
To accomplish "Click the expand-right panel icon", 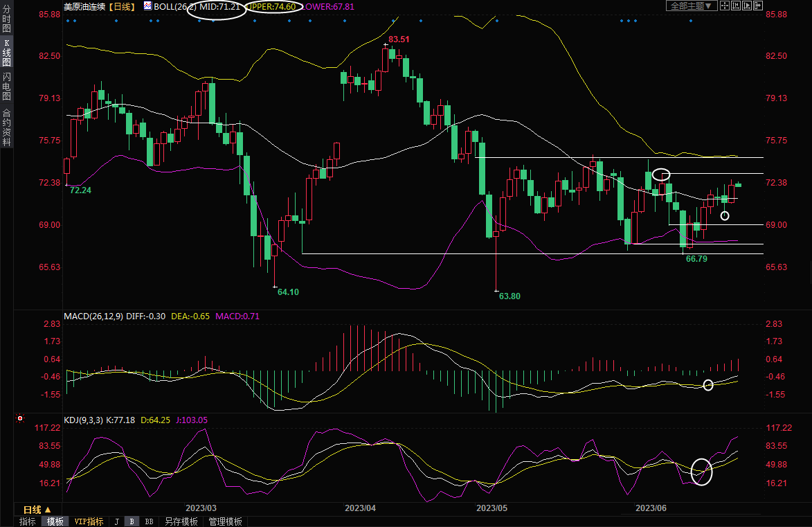I will coord(757,6).
